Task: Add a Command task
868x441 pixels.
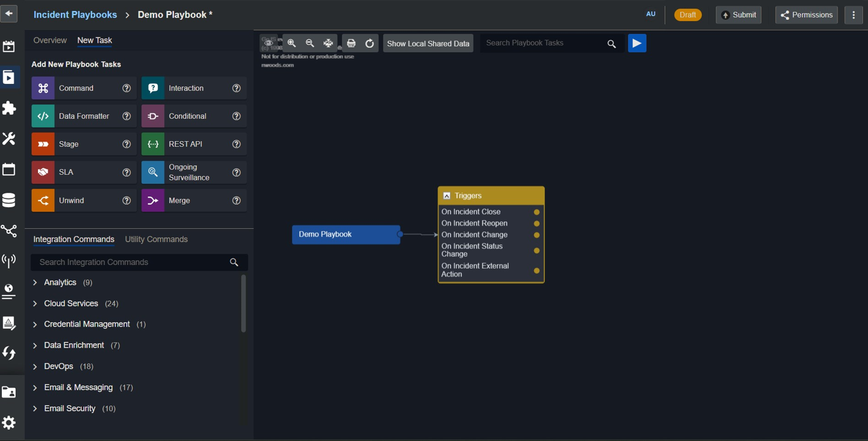Action: (x=84, y=88)
